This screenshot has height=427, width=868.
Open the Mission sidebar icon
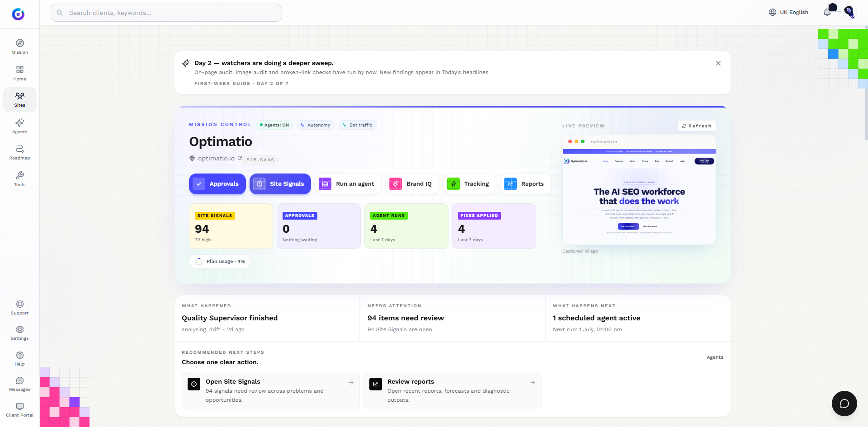(19, 47)
